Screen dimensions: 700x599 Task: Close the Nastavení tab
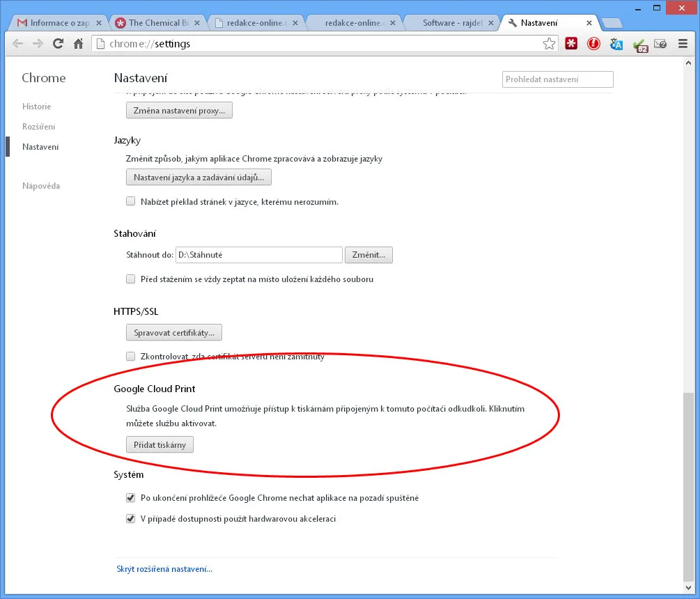point(589,23)
